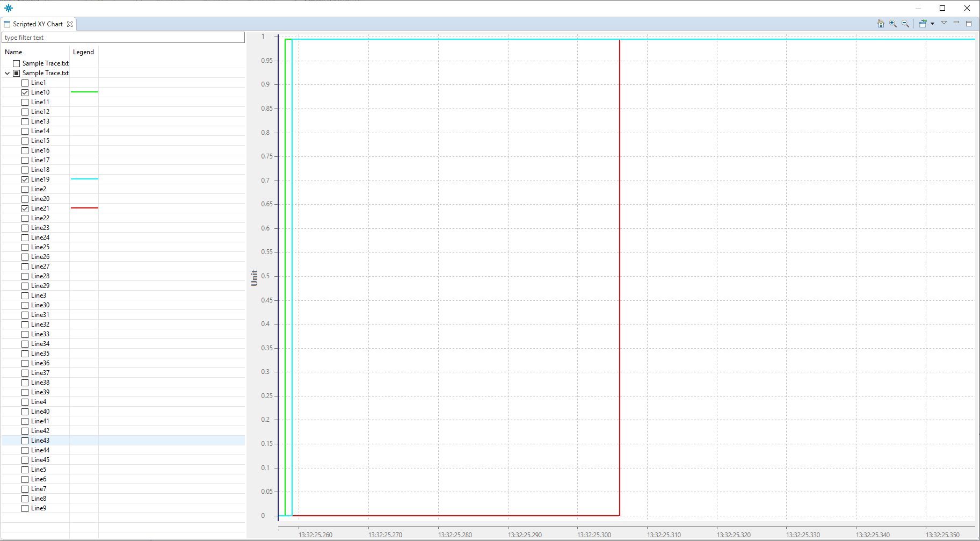Click the Line28 label
Screen dimensions: 980x541
(x=40, y=276)
